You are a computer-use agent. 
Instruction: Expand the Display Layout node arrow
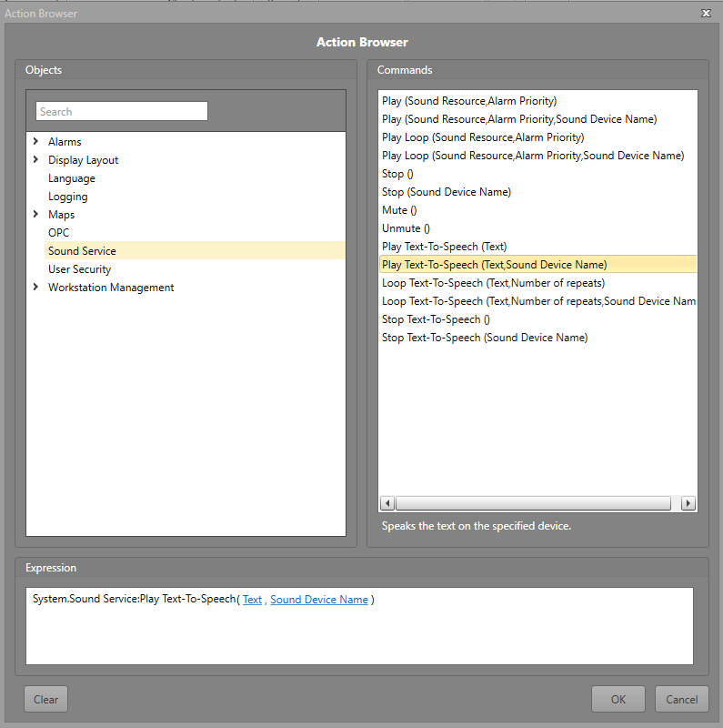click(x=35, y=159)
